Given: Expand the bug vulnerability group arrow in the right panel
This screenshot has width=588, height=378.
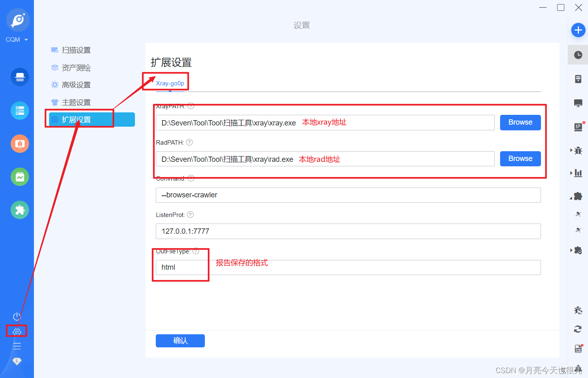Looking at the screenshot, I should pyautogui.click(x=571, y=150).
